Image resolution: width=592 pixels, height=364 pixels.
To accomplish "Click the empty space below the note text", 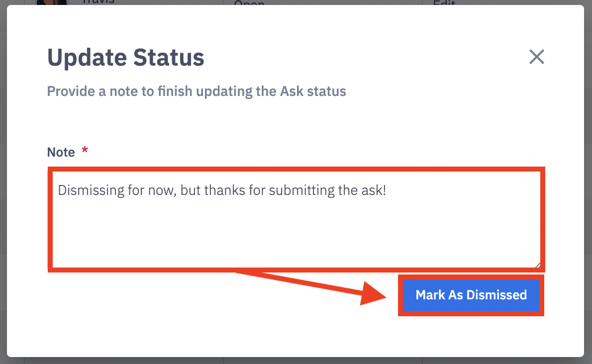I will [296, 234].
